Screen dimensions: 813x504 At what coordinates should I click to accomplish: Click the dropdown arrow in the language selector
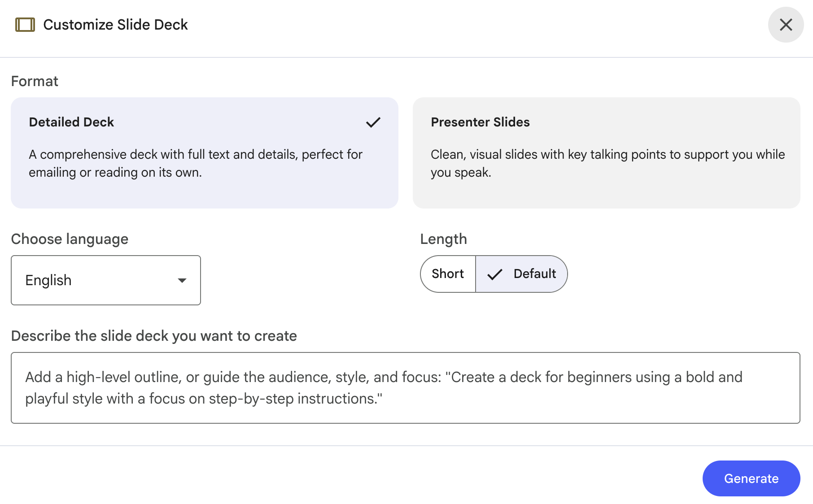pos(182,280)
